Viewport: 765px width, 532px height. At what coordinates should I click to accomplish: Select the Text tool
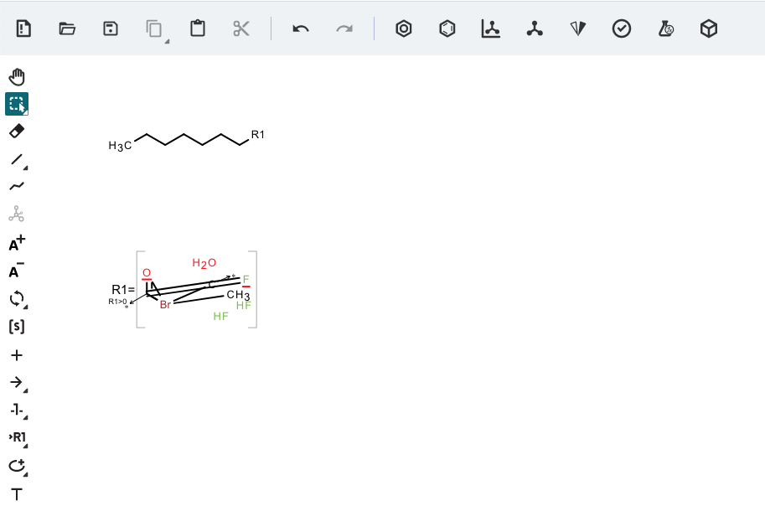click(17, 494)
